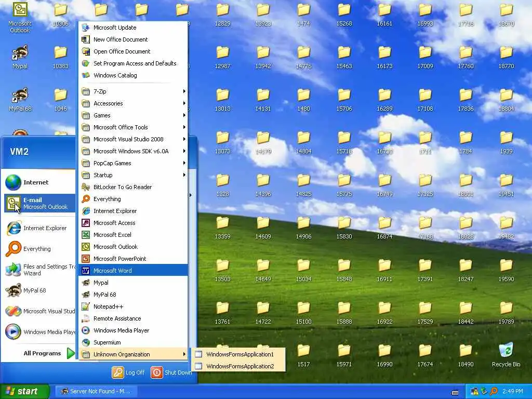Expand Microsoft Visual Studio 2008 submenu

133,139
